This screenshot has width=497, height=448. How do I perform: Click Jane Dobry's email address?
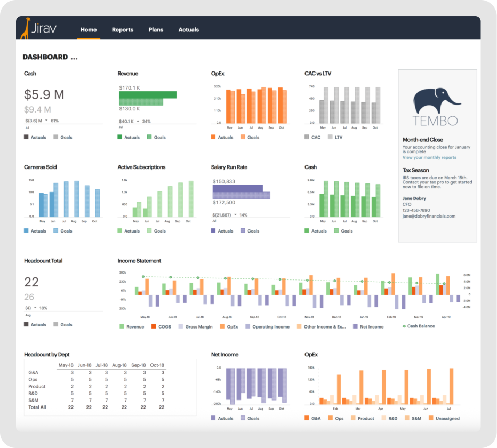click(429, 216)
